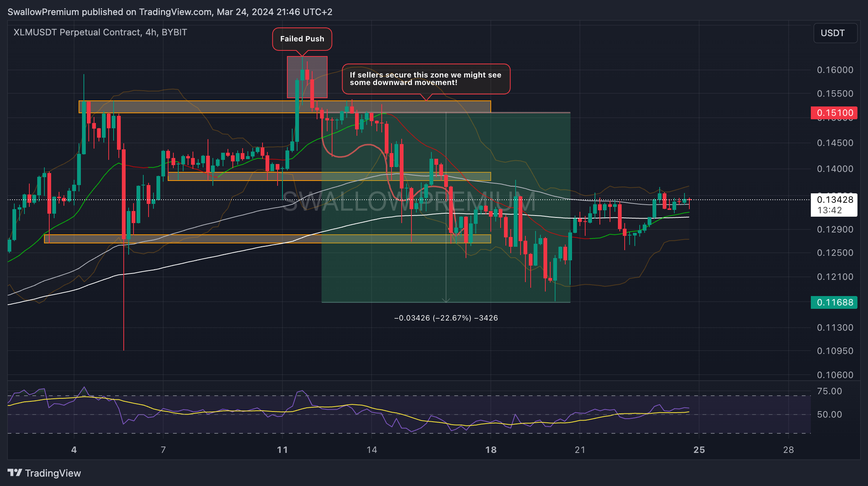Click the 0.10600 price axis value

tap(835, 375)
